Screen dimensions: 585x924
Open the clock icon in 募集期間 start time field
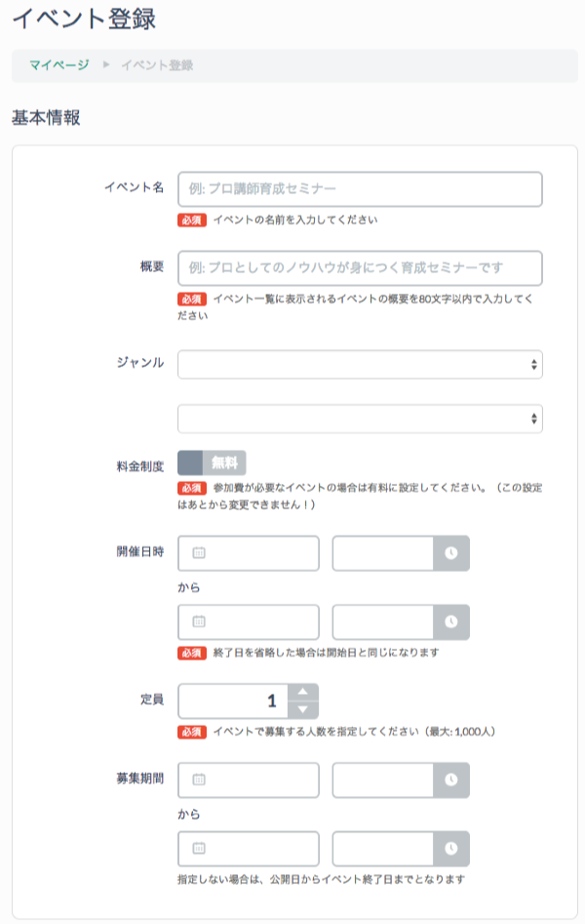pyautogui.click(x=451, y=781)
